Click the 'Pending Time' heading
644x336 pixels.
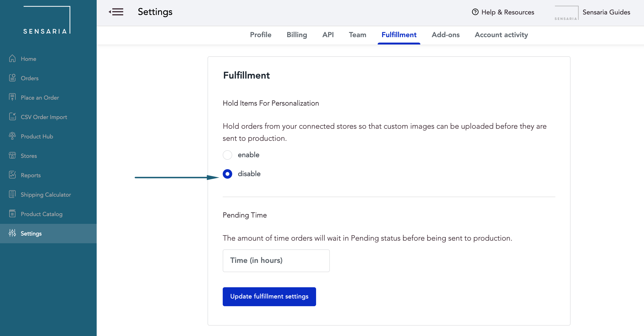(245, 215)
